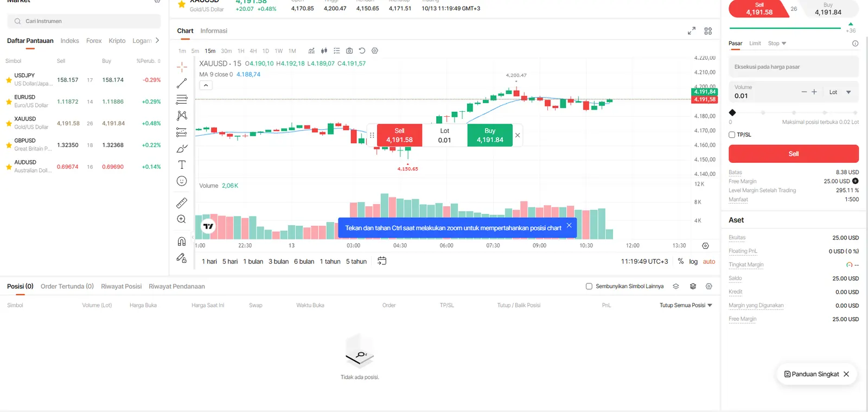Image resolution: width=868 pixels, height=412 pixels.
Task: Switch to the Riwayat Posisi tab
Action: [121, 287]
